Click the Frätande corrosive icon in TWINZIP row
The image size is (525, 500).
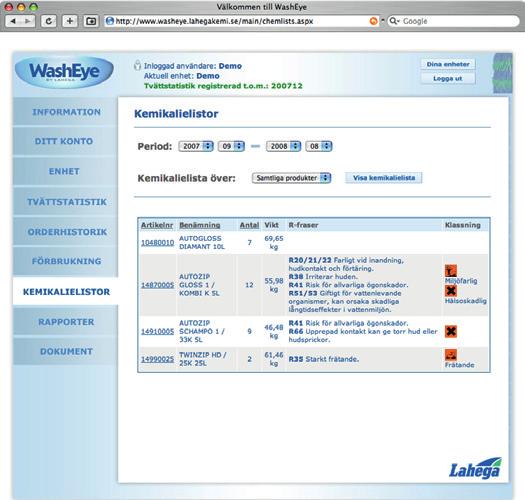[x=451, y=355]
